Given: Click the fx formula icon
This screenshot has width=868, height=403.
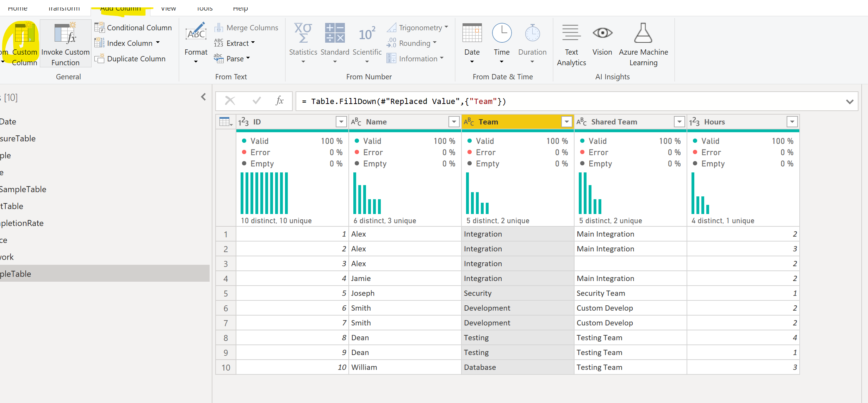Looking at the screenshot, I should (x=279, y=101).
